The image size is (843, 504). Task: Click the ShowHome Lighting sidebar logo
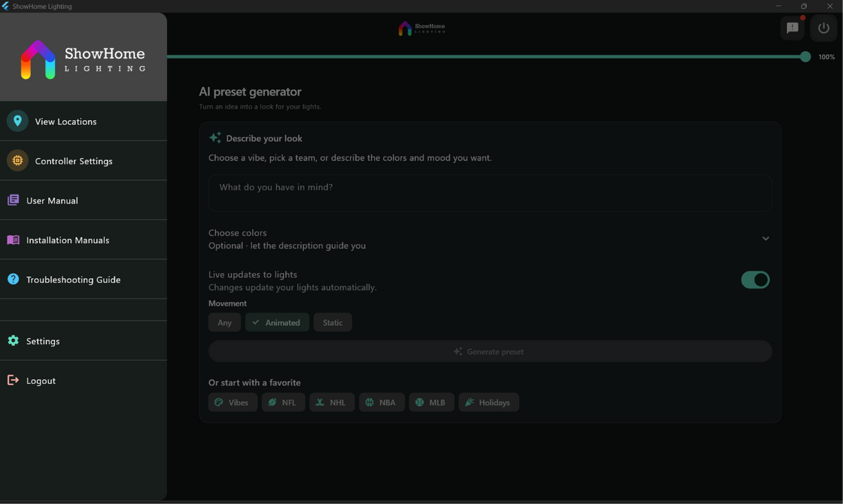click(83, 60)
